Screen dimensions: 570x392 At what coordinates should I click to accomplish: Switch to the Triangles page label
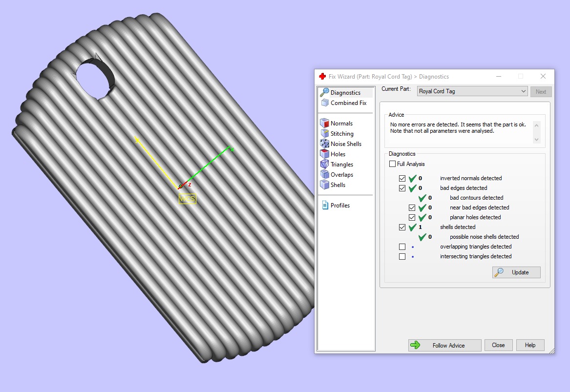[342, 165]
